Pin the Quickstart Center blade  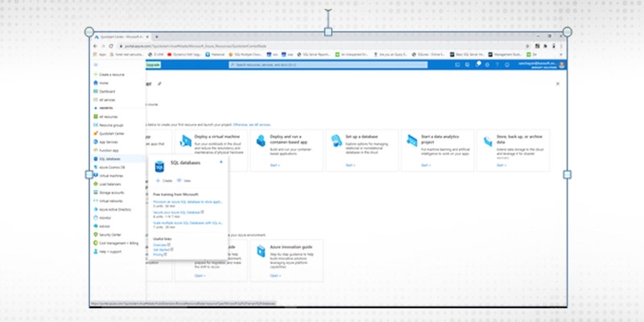[159, 84]
